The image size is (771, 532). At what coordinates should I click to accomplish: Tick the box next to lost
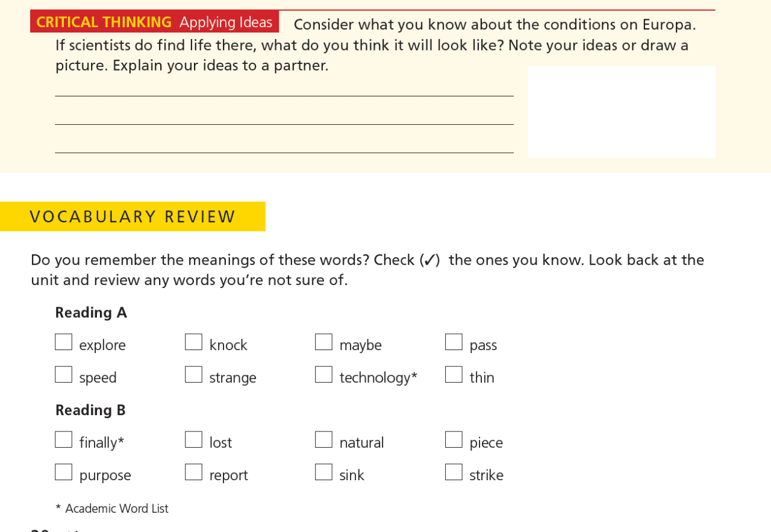point(193,440)
